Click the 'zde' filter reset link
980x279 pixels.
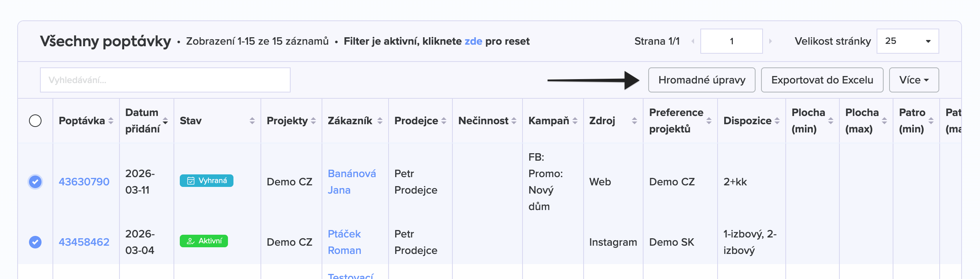point(473,41)
